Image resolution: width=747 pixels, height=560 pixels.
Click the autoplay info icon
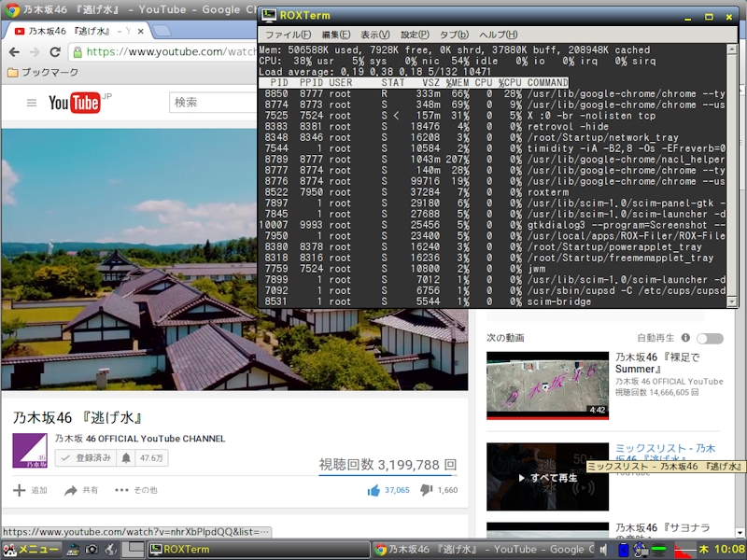pos(685,338)
